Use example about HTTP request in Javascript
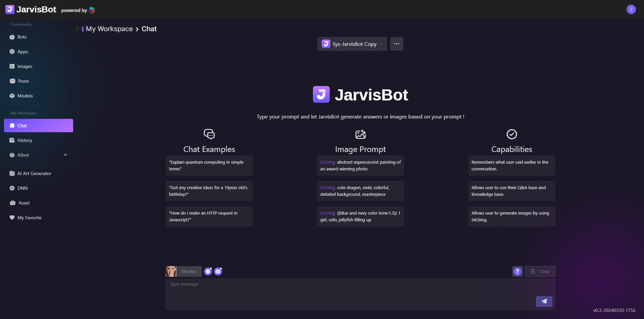The width and height of the screenshot is (644, 319). (x=209, y=216)
